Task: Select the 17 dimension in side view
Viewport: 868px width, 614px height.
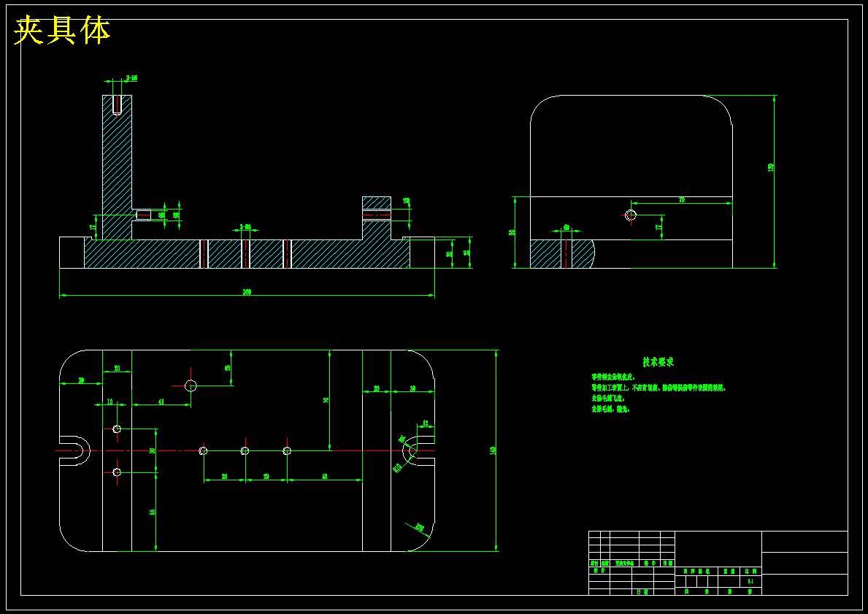Action: click(658, 228)
